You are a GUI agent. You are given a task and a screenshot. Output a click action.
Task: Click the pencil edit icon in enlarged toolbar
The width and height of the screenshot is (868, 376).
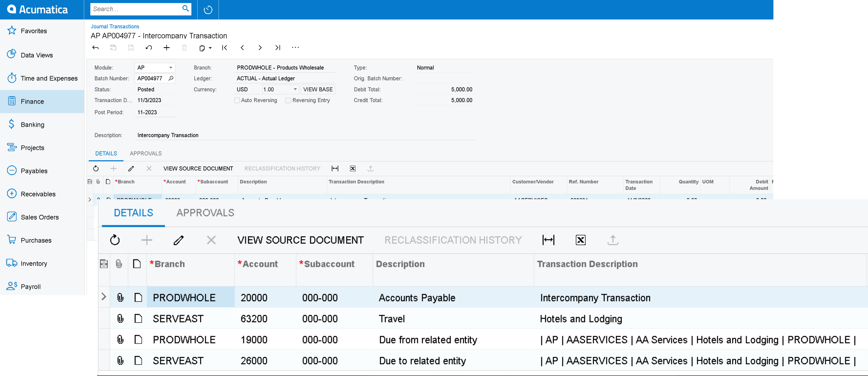(x=179, y=240)
